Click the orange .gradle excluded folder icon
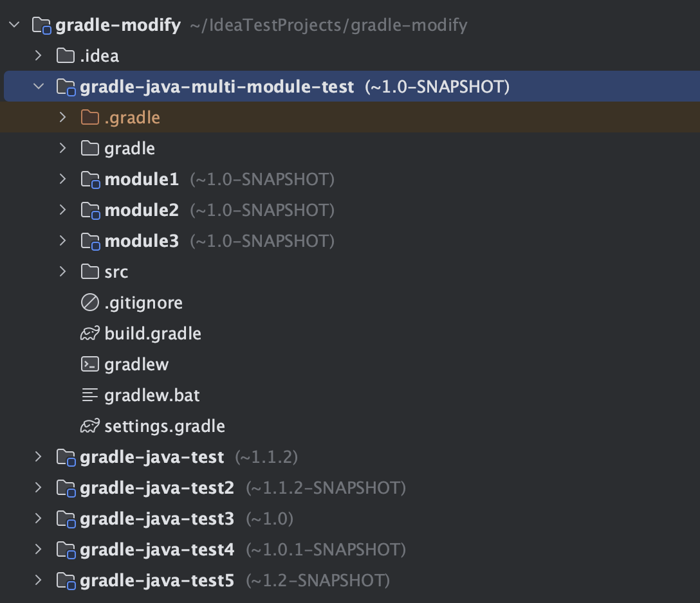 [x=90, y=118]
